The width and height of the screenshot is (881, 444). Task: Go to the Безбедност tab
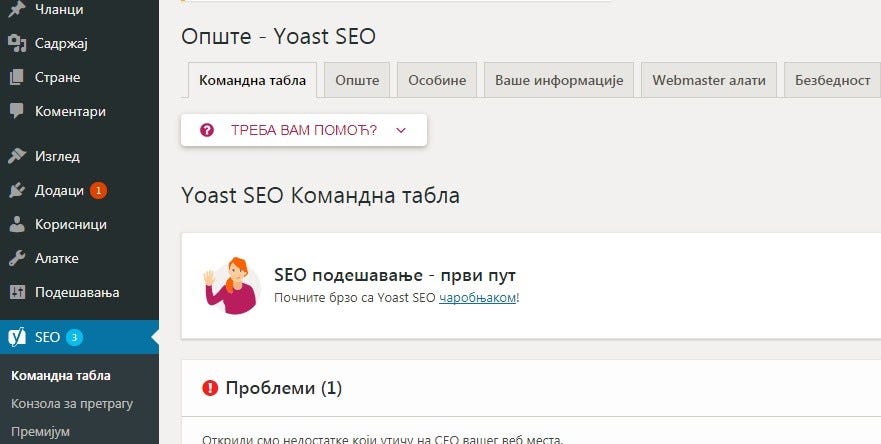[x=832, y=80]
